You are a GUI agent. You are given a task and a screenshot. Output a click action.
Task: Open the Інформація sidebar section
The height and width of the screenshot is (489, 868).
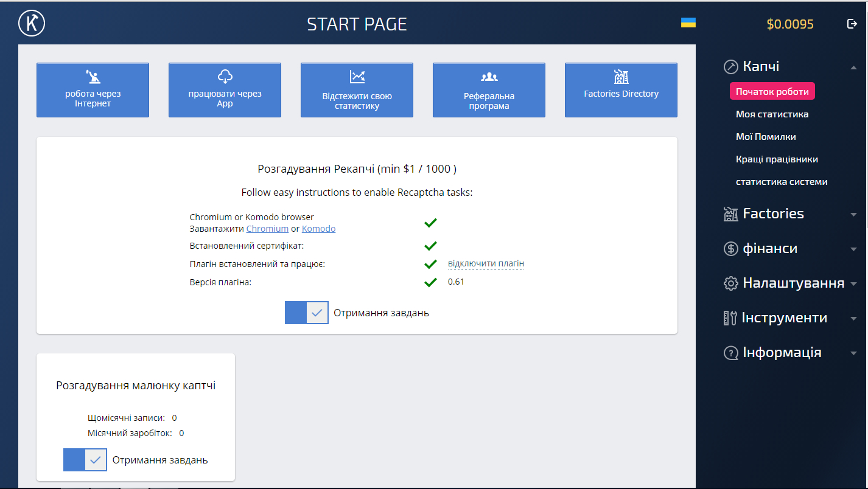[x=782, y=352]
